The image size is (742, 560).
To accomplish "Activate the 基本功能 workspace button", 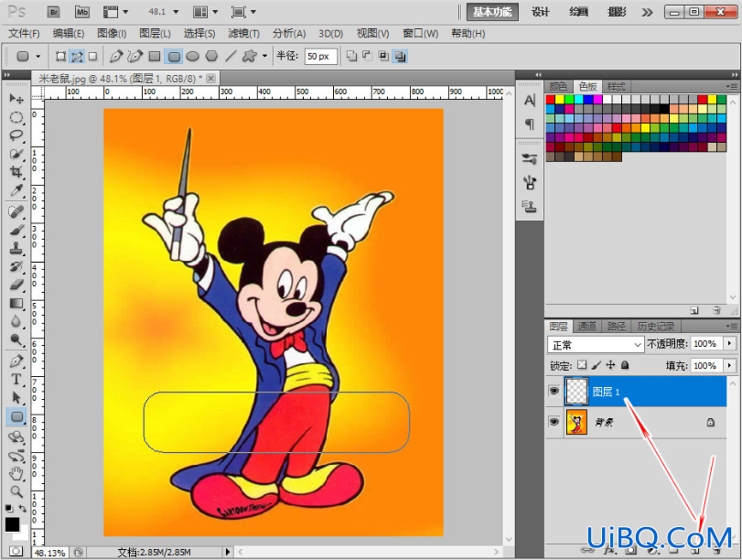I will pyautogui.click(x=492, y=12).
